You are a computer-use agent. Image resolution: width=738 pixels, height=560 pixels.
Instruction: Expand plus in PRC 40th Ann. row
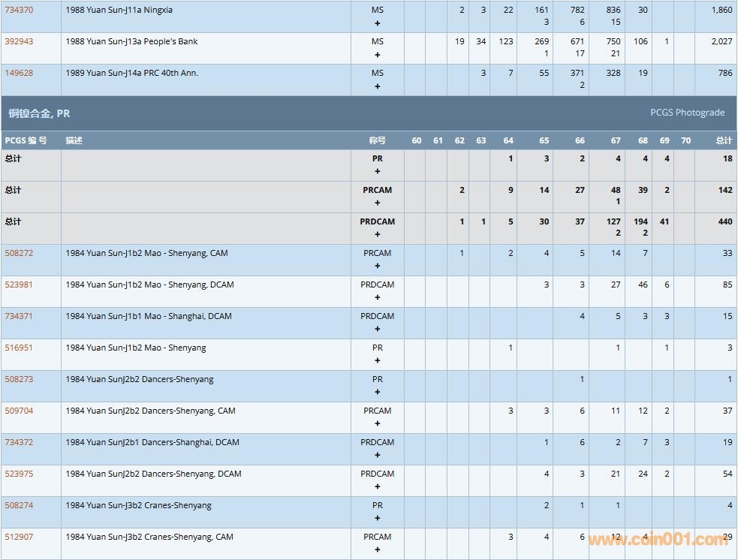pos(377,86)
